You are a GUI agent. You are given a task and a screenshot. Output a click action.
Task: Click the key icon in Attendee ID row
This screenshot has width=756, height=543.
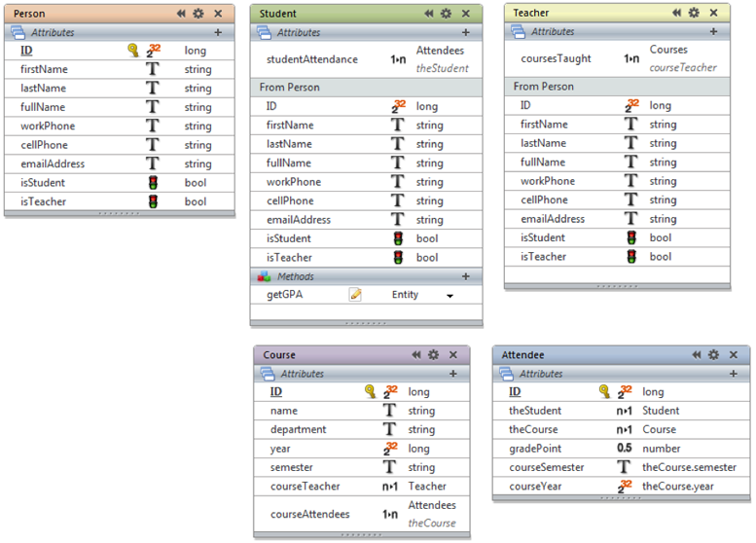click(604, 391)
